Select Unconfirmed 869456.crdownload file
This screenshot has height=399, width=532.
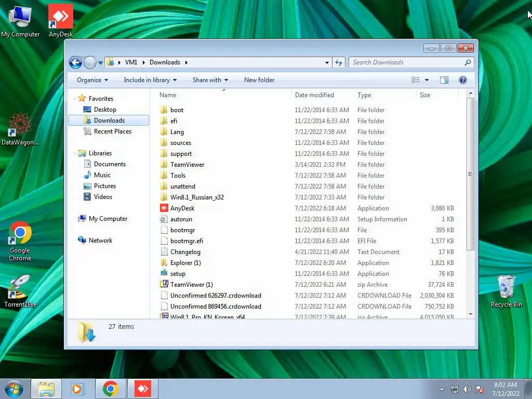pos(216,307)
